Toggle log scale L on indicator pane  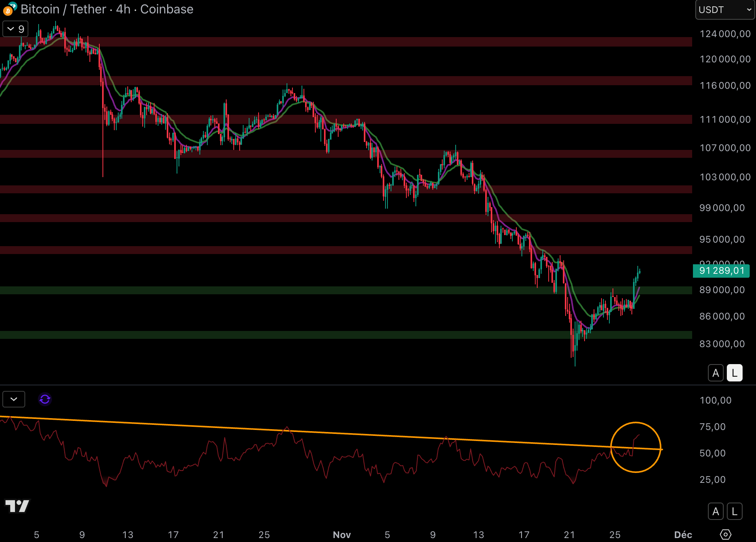tap(734, 512)
